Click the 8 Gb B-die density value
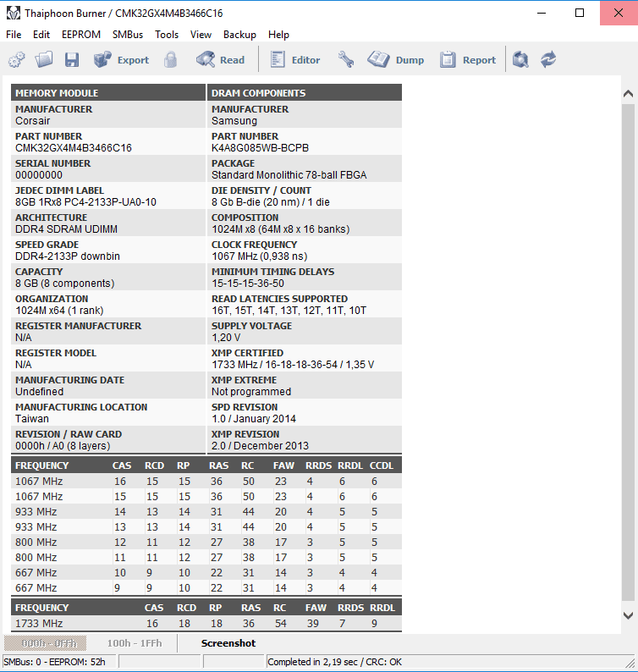638x672 pixels. point(271,202)
